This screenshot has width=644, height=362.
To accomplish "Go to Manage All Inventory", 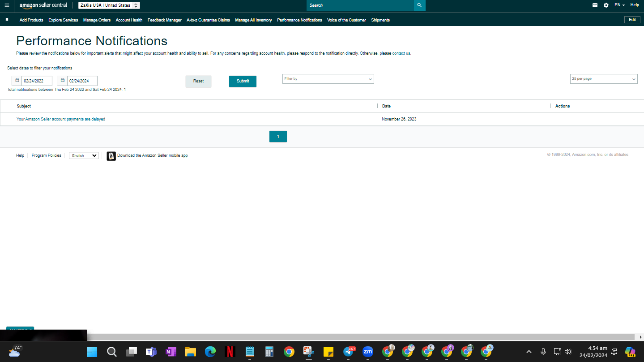I will [253, 20].
